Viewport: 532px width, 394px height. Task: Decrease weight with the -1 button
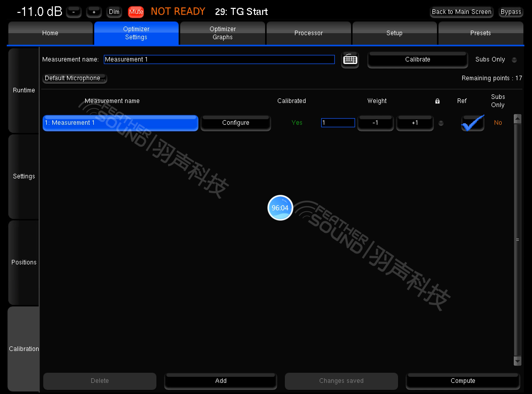point(375,123)
